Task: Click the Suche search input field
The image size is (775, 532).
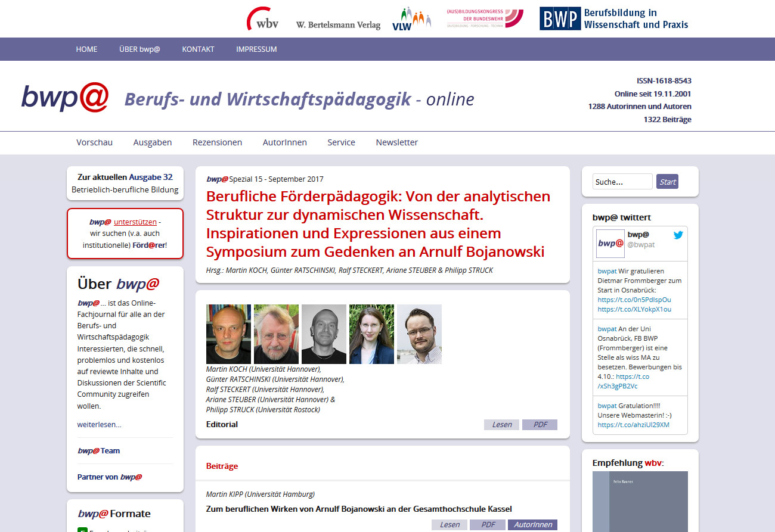Action: [622, 182]
